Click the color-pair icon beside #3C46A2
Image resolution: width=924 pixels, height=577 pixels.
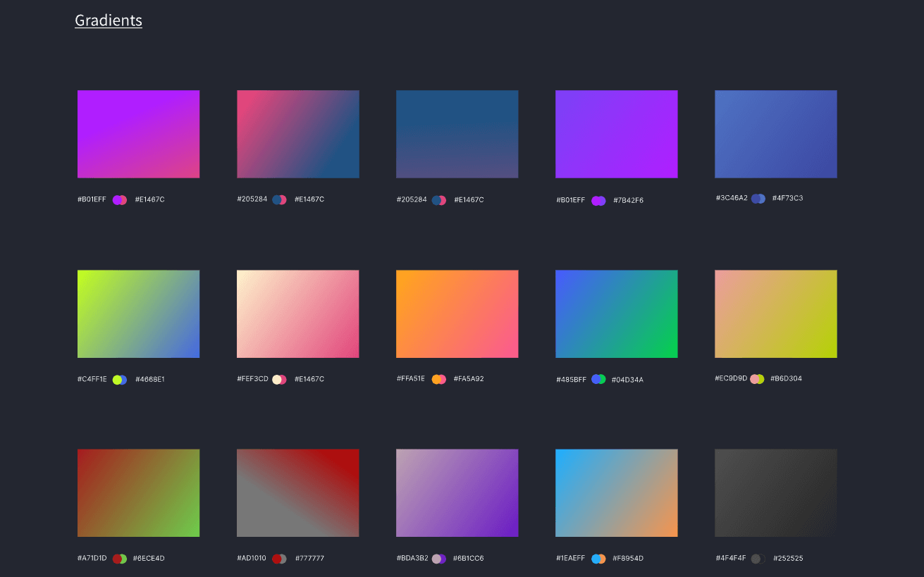(x=758, y=199)
